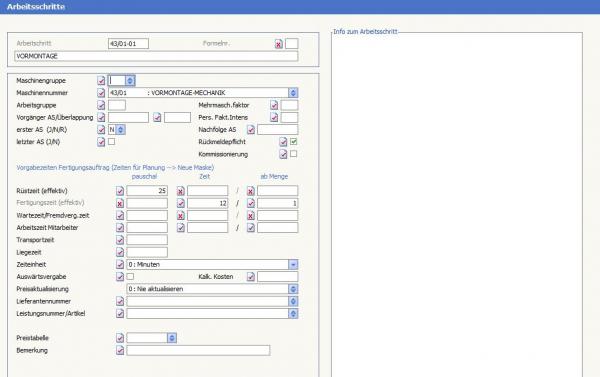Click the checkmark icon next to Liegezeit
Image resolution: width=600 pixels, height=377 pixels.
coord(120,252)
